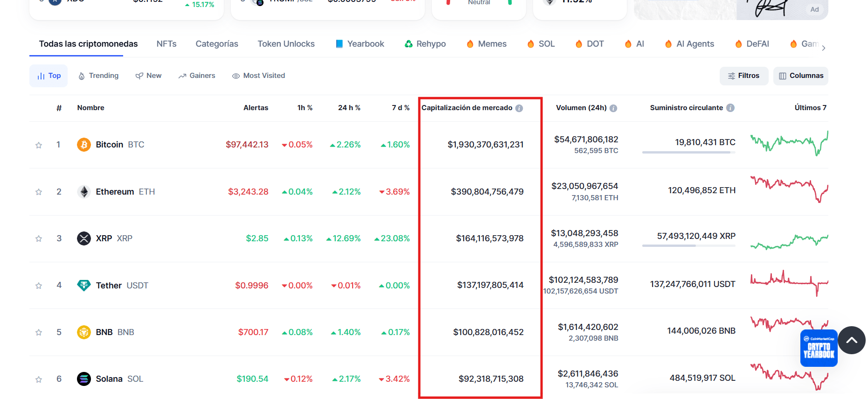Image resolution: width=868 pixels, height=399 pixels.
Task: Click the New sprout icon
Action: pyautogui.click(x=139, y=76)
